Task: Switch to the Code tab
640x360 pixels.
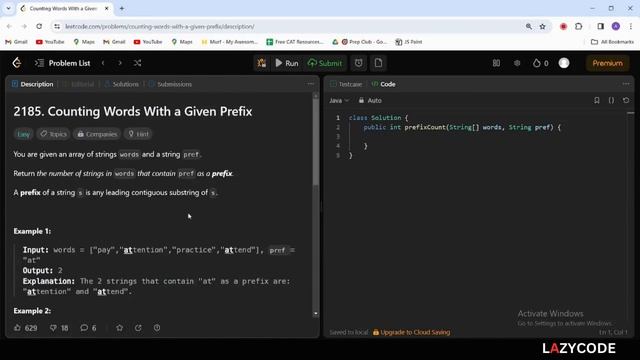Action: (x=384, y=84)
